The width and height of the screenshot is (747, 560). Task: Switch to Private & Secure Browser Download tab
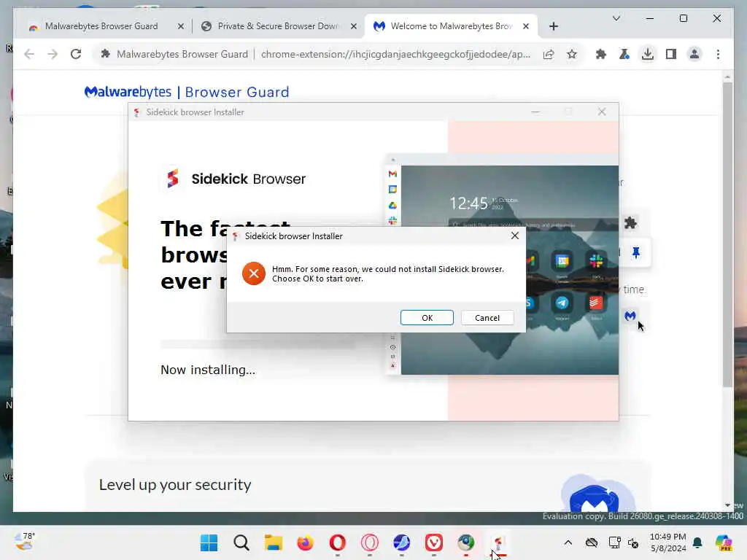(x=278, y=26)
